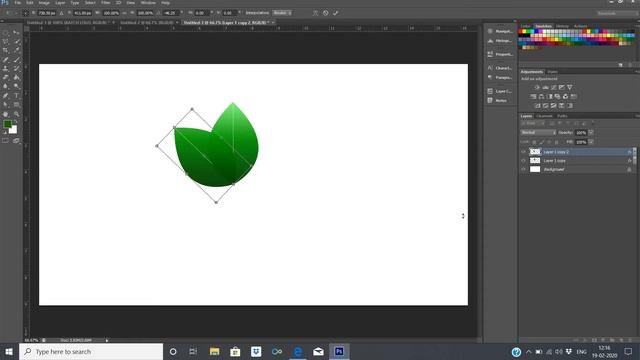Hide the Background layer
Screen dimensions: 640x360
coord(524,169)
